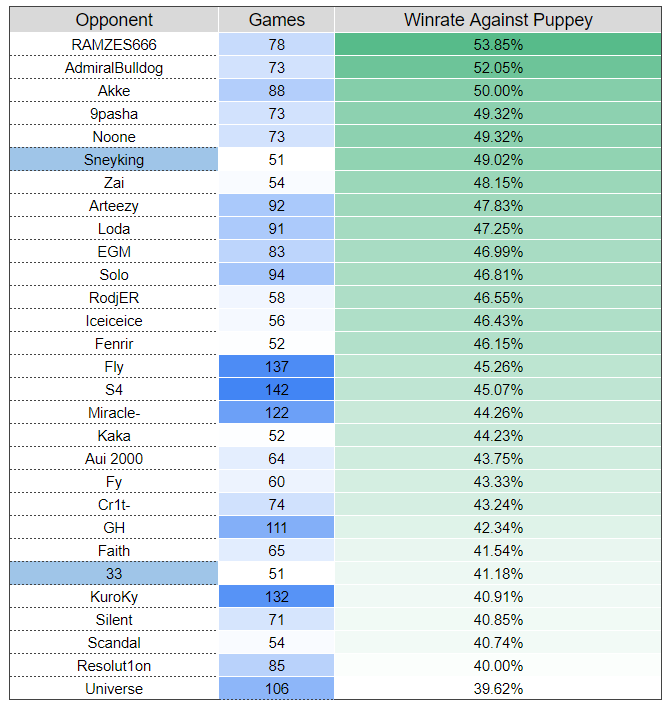Image resolution: width=671 pixels, height=708 pixels.
Task: Select the 39.62% winrate cell
Action: [498, 689]
